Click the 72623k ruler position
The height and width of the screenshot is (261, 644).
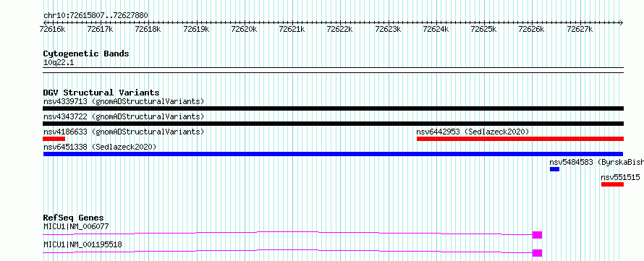[x=388, y=29]
